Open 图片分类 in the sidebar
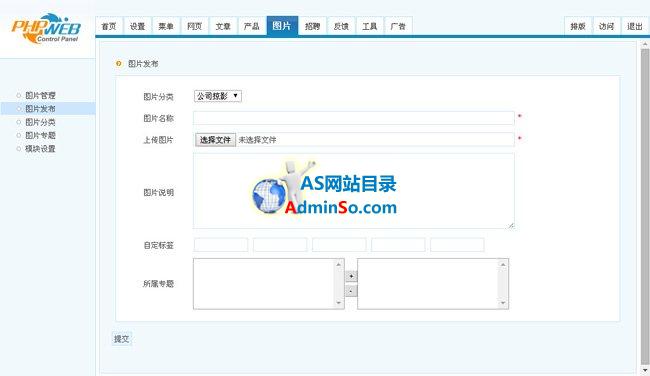Viewport: 650px width, 376px height. tap(40, 122)
